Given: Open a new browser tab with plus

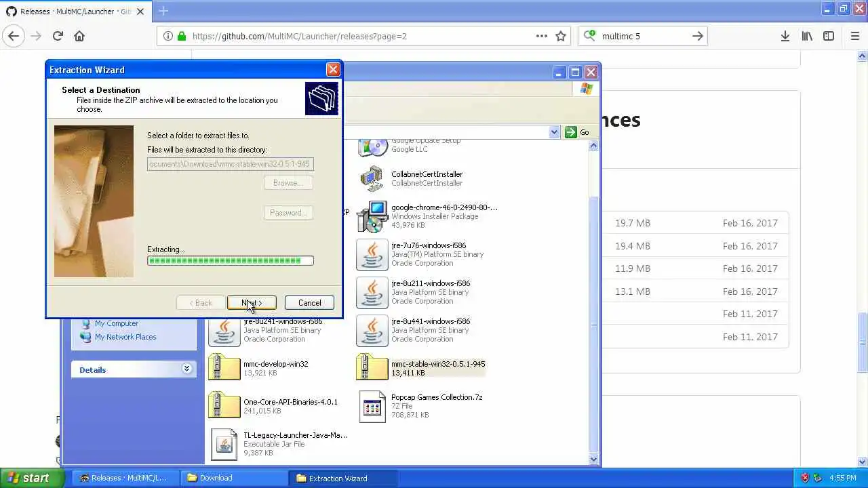Looking at the screenshot, I should 163,11.
